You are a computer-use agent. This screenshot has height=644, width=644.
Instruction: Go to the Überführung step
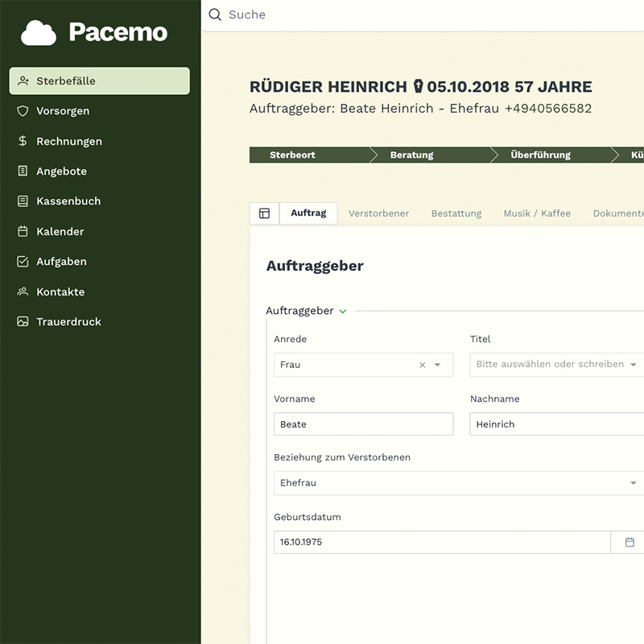540,155
